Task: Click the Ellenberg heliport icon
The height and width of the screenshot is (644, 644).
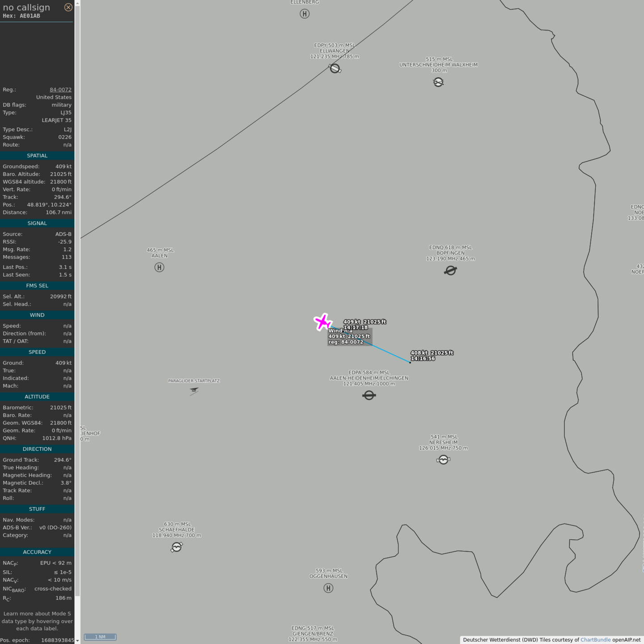Action: click(305, 14)
